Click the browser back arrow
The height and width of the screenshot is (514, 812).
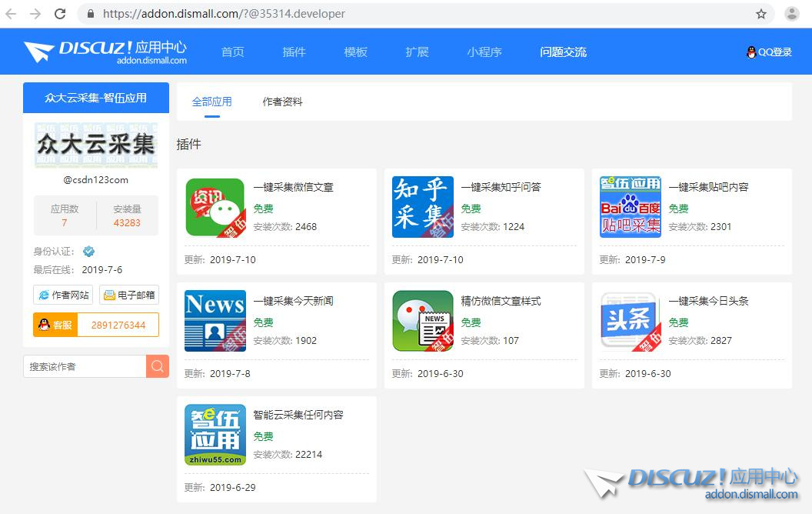[x=11, y=14]
